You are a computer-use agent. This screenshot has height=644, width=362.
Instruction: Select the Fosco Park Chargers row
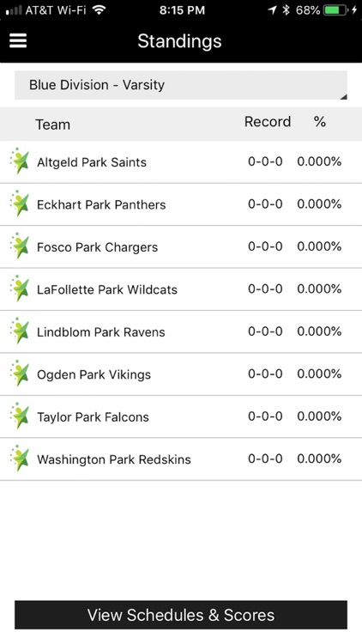[181, 246]
